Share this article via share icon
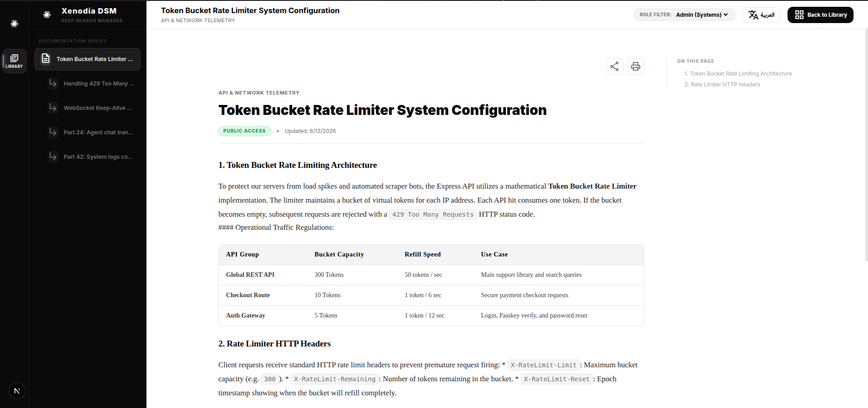Viewport: 868px width, 408px height. point(614,66)
